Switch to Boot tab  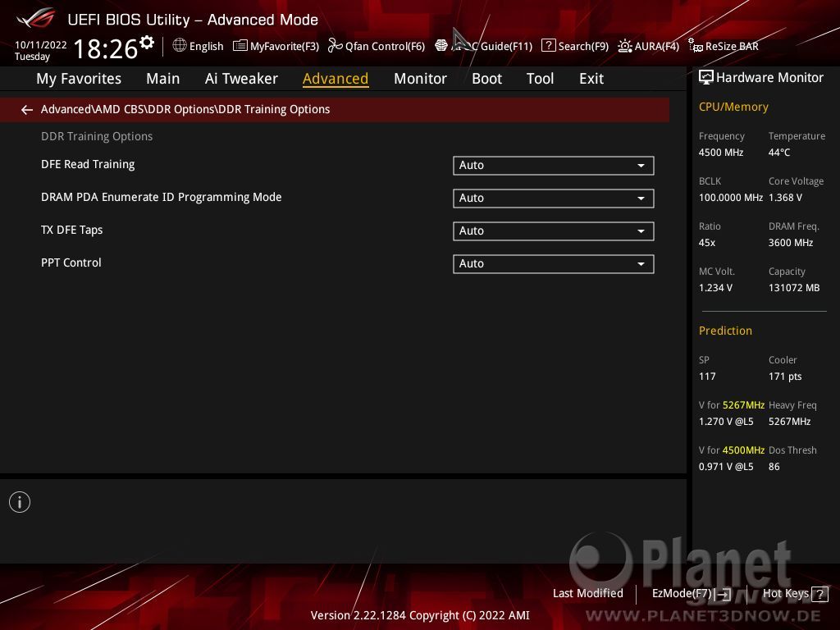coord(486,79)
